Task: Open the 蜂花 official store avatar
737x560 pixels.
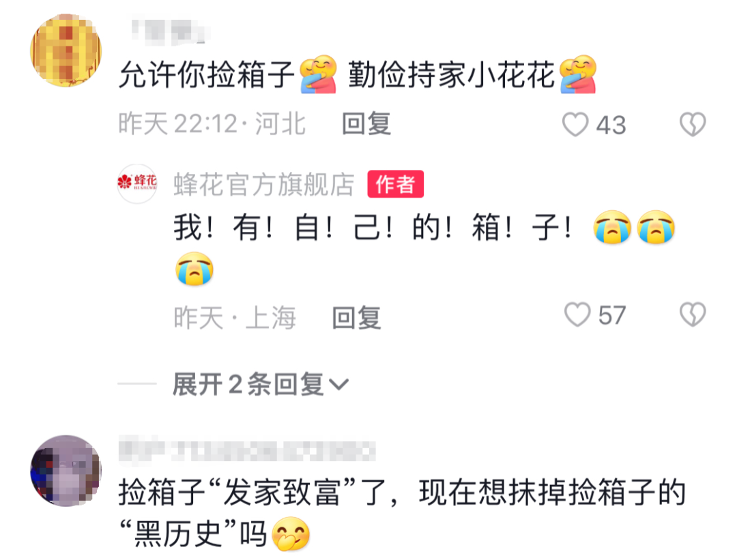Action: pos(136,183)
